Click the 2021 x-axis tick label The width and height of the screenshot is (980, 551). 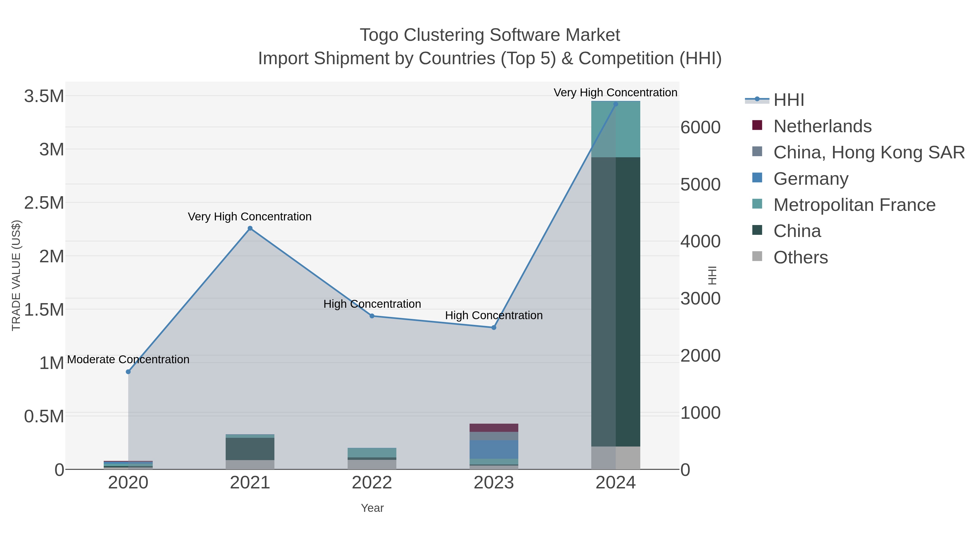250,482
